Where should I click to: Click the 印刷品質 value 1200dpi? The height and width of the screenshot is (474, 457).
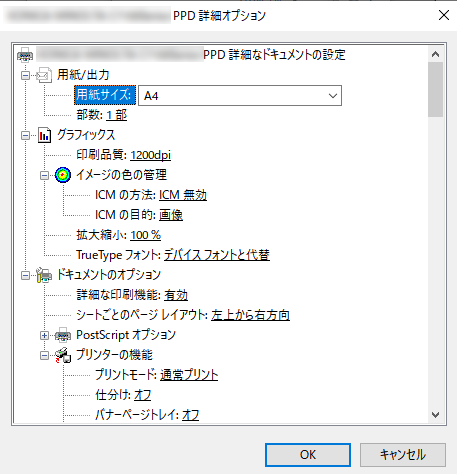150,155
